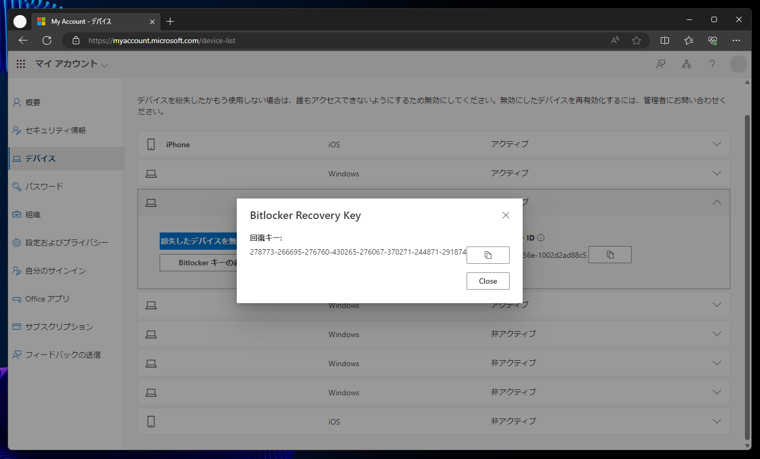Open 設定およびプライバシー in sidebar
The width and height of the screenshot is (760, 459).
point(66,242)
